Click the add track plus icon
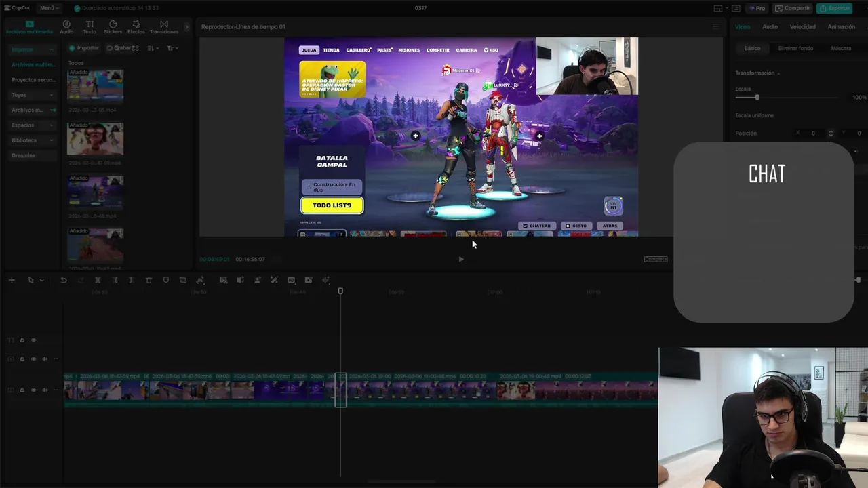 (12, 280)
